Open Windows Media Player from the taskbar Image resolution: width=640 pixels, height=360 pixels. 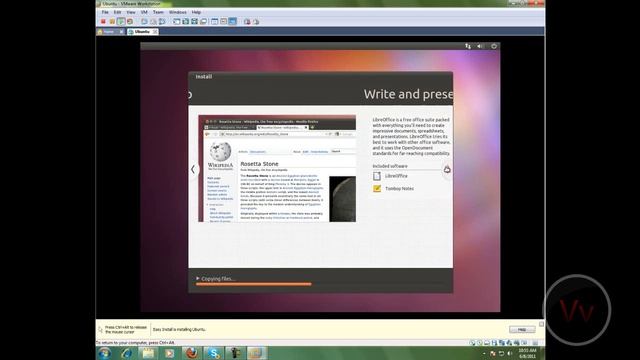169,353
